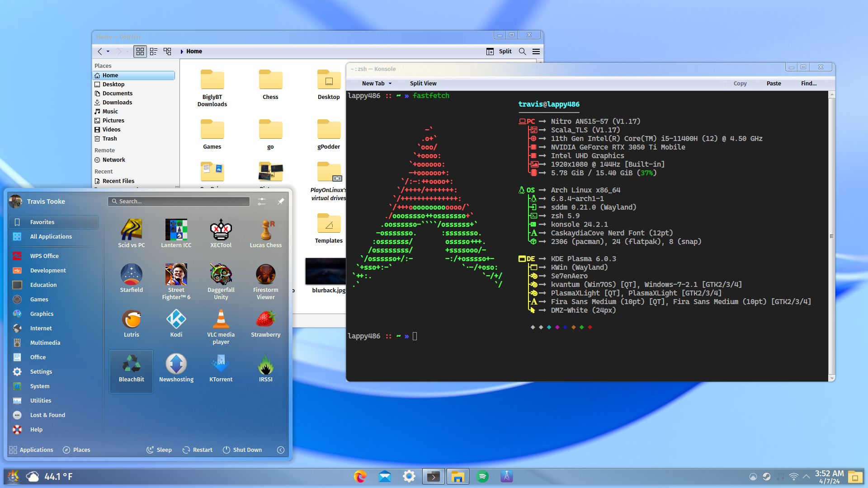Screen dimensions: 868x488
Task: Open Thunderbird mail from taskbar
Action: pos(385,476)
